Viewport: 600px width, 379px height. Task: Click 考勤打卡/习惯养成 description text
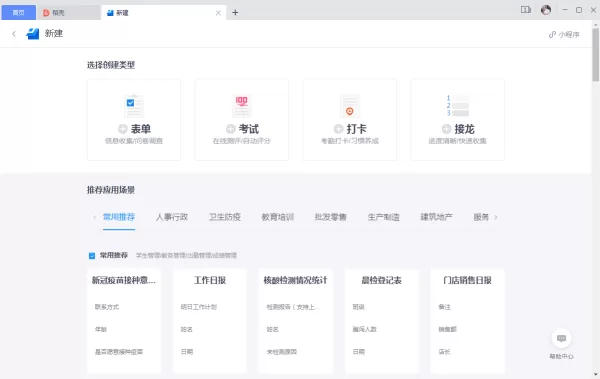[x=350, y=141]
